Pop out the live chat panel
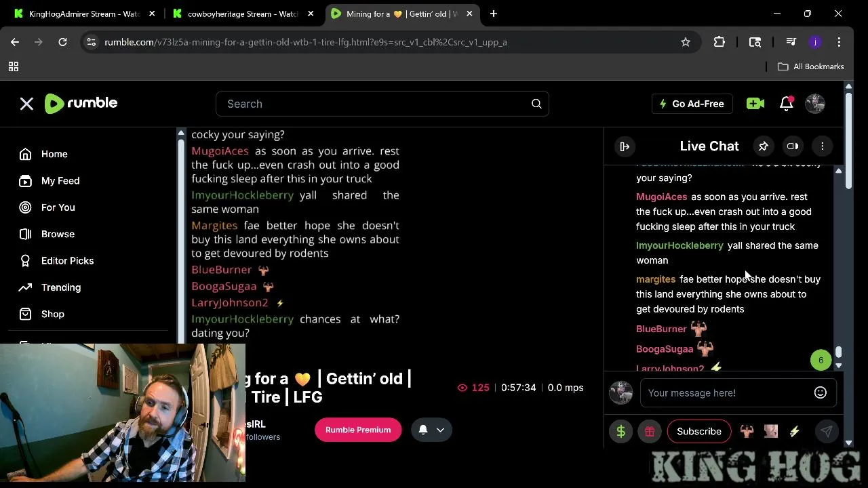Viewport: 868px width, 488px height. [x=625, y=146]
